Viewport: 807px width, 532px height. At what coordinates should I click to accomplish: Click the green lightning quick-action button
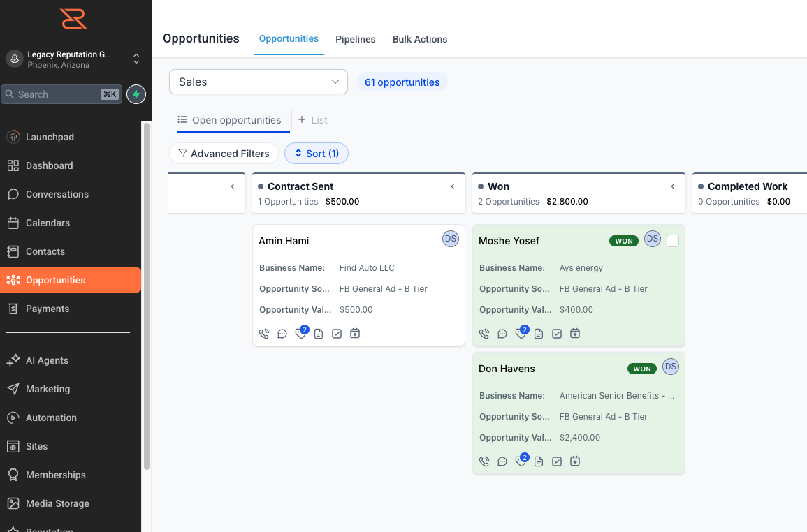(x=136, y=94)
